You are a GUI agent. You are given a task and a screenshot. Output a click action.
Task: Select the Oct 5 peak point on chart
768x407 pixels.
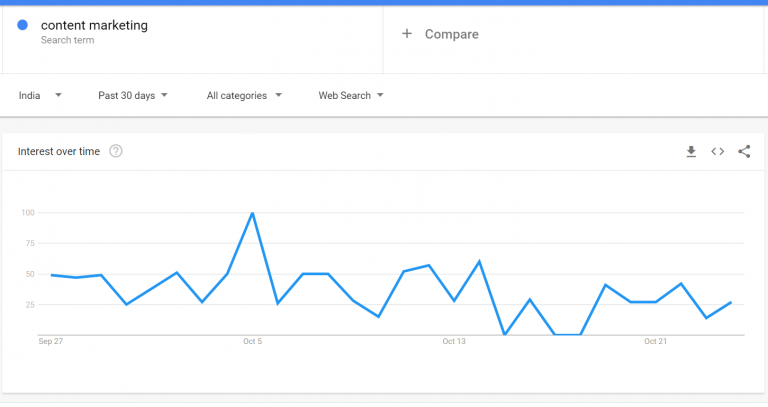pos(252,213)
